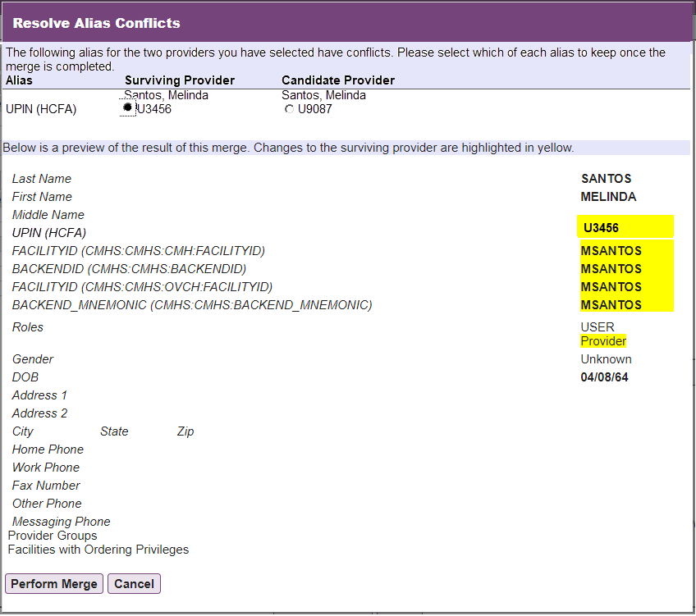Click the DOB field label

tap(25, 377)
